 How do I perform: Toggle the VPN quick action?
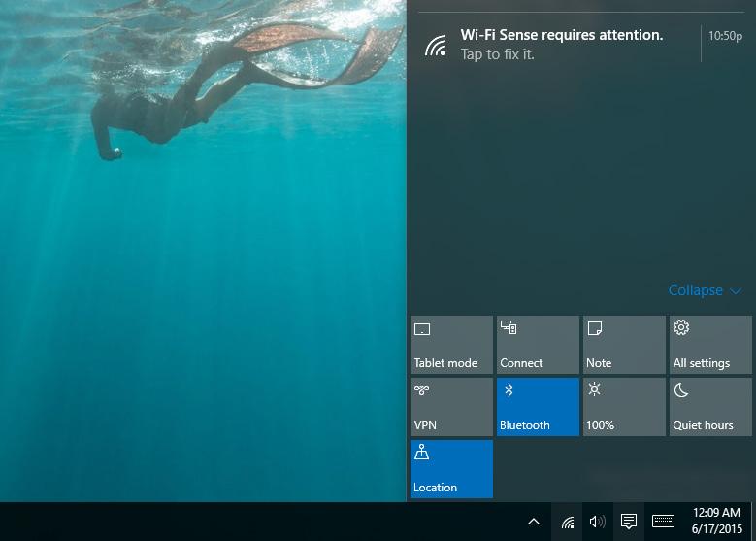point(451,407)
